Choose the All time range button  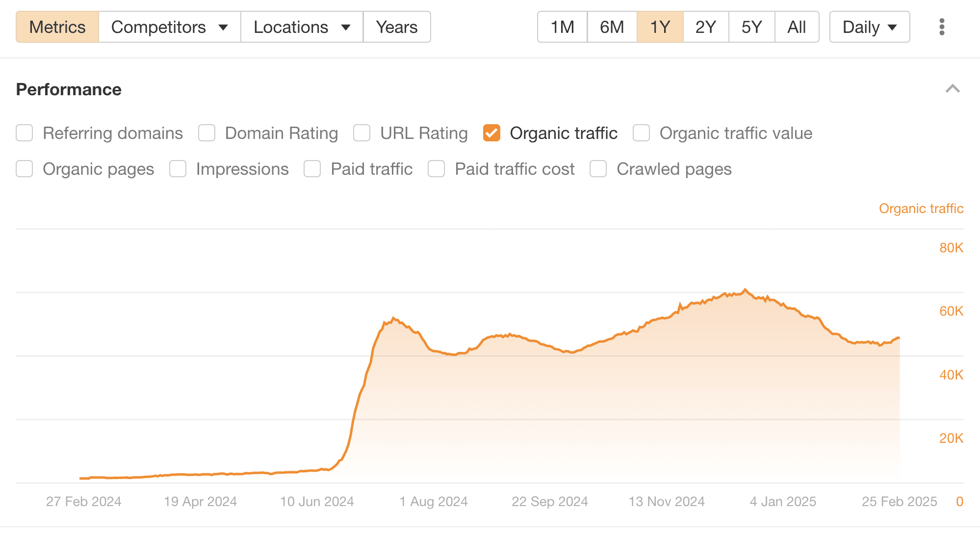[x=797, y=27]
